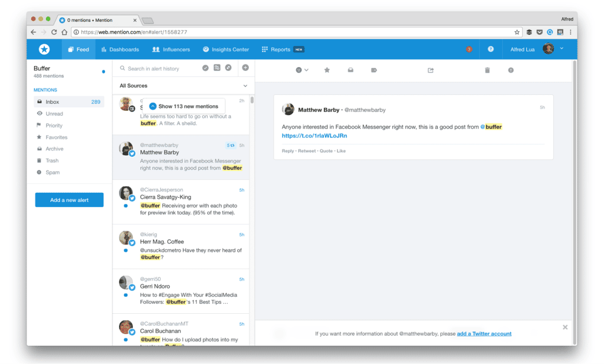Viewport: 604px width, 364px height.
Task: Click the feed list scrollbar
Action: pyautogui.click(x=252, y=100)
